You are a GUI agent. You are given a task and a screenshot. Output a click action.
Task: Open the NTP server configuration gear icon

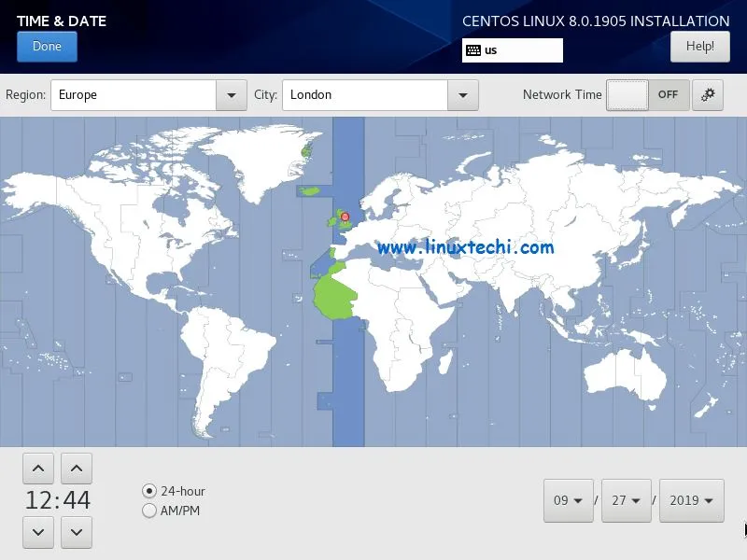click(x=708, y=94)
